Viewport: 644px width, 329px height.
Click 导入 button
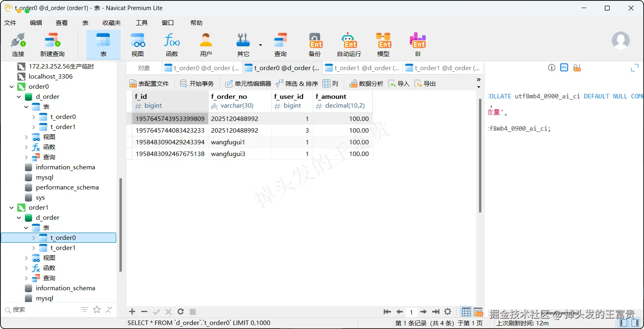point(399,84)
